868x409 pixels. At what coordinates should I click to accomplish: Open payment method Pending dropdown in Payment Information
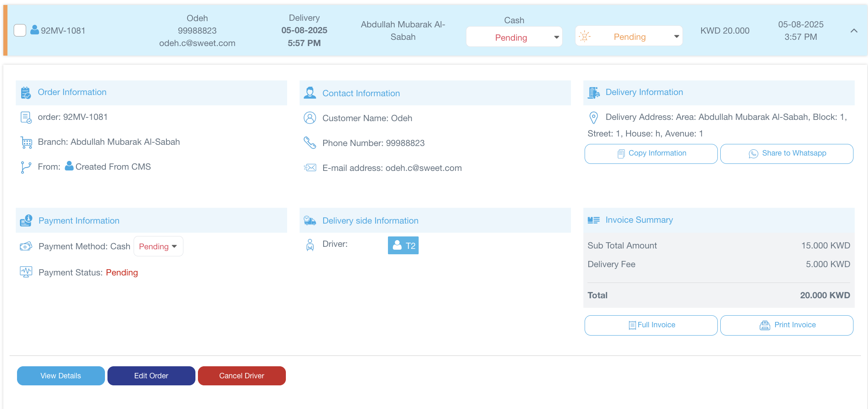(x=158, y=246)
